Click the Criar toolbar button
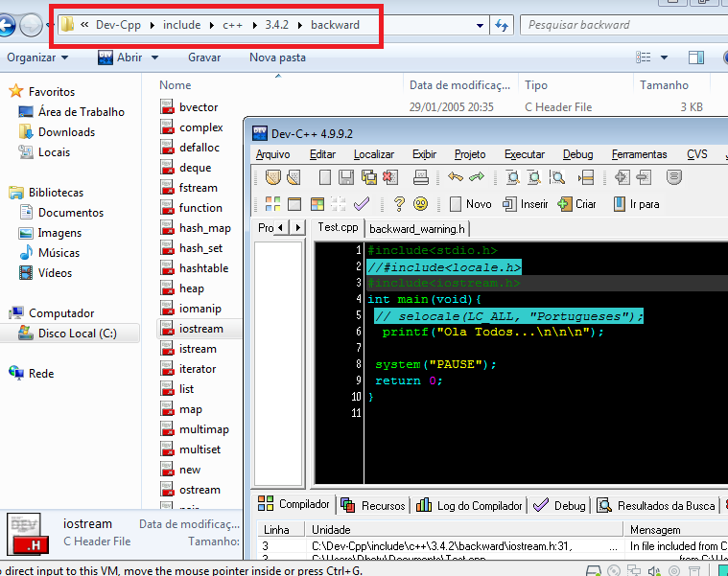This screenshot has height=576, width=728. [x=577, y=204]
